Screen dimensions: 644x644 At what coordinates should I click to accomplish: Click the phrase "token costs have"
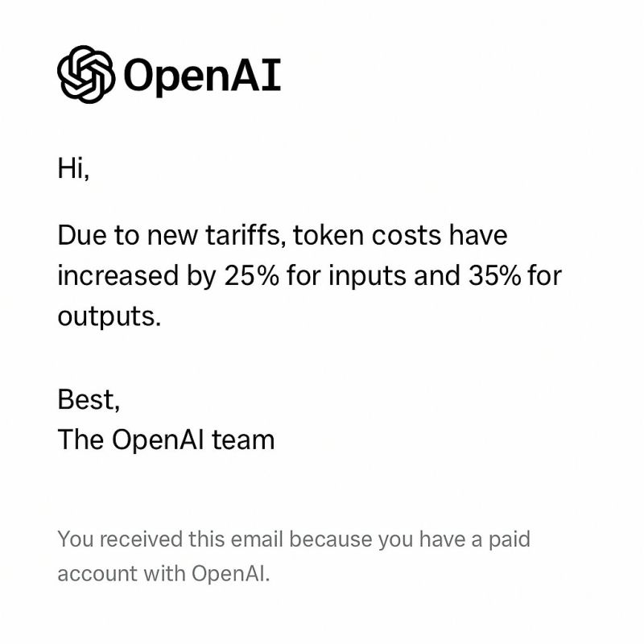[400, 235]
